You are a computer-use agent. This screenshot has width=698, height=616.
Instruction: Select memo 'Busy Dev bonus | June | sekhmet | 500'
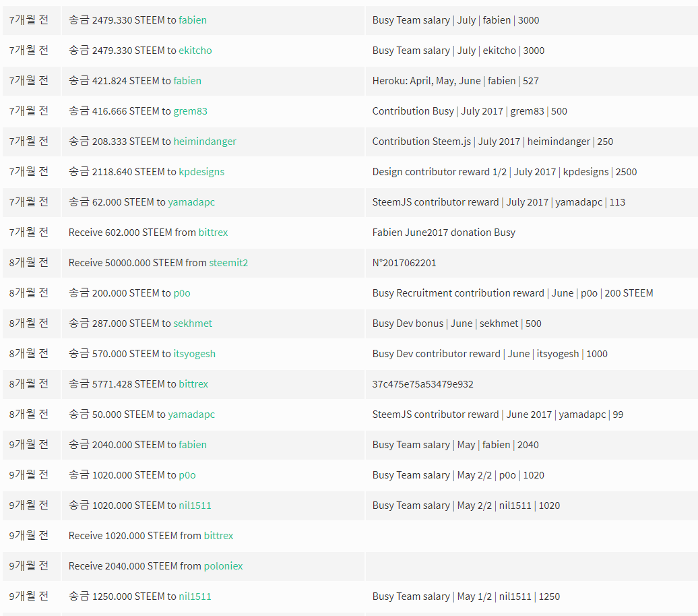coord(457,324)
